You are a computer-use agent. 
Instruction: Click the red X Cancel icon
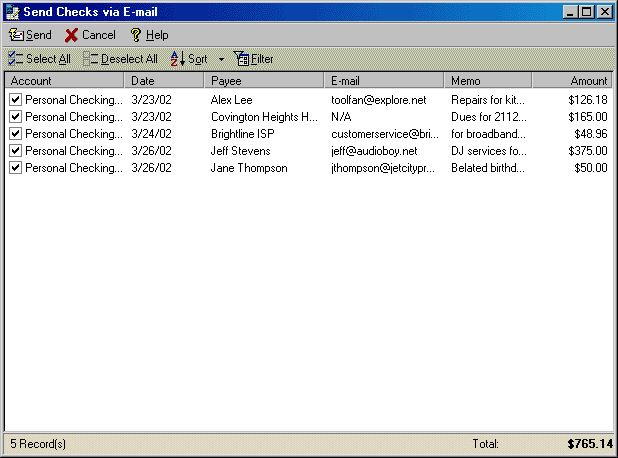(71, 35)
